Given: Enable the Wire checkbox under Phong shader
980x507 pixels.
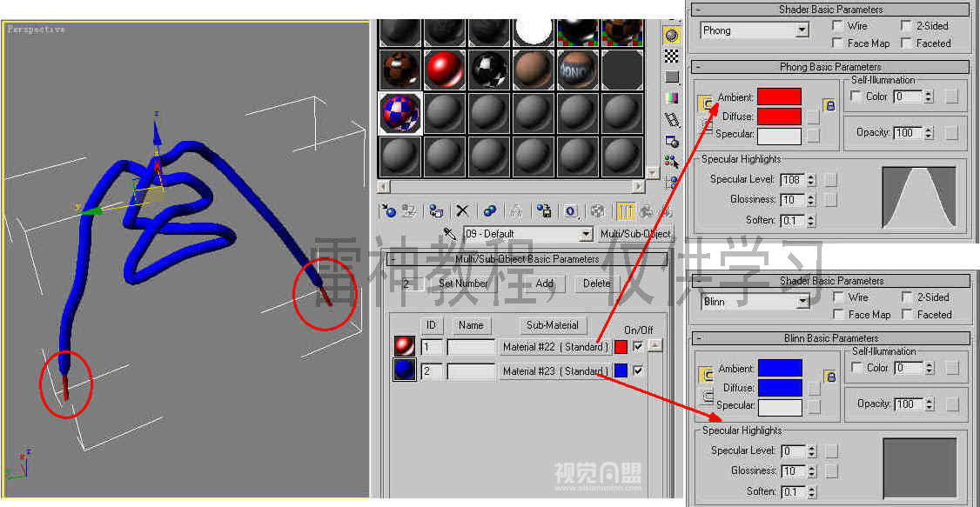Looking at the screenshot, I should pos(838,26).
